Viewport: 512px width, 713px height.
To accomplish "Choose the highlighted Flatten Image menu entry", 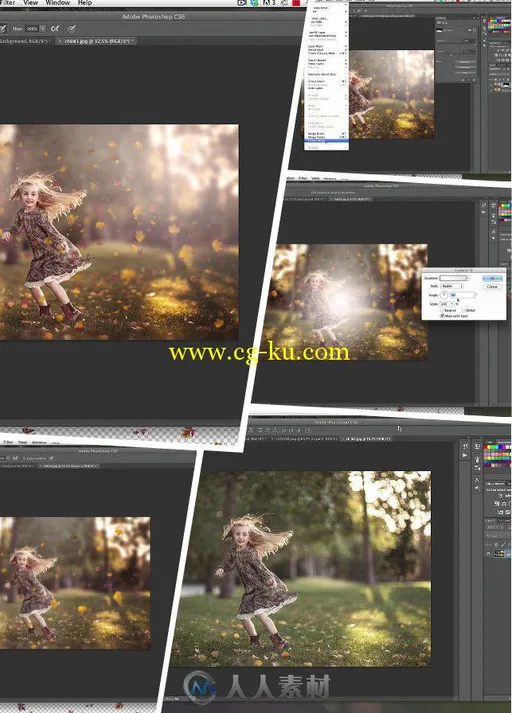I will pos(326,141).
